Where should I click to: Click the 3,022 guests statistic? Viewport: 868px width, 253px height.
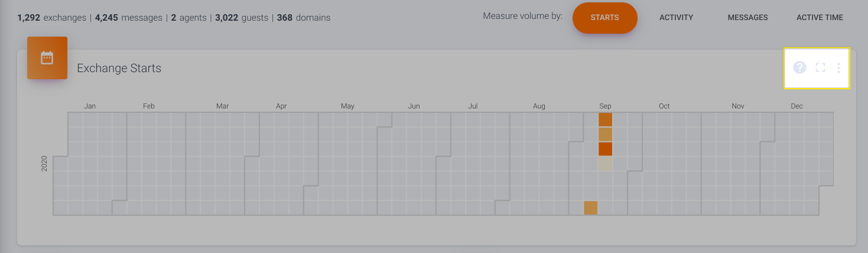[x=242, y=18]
